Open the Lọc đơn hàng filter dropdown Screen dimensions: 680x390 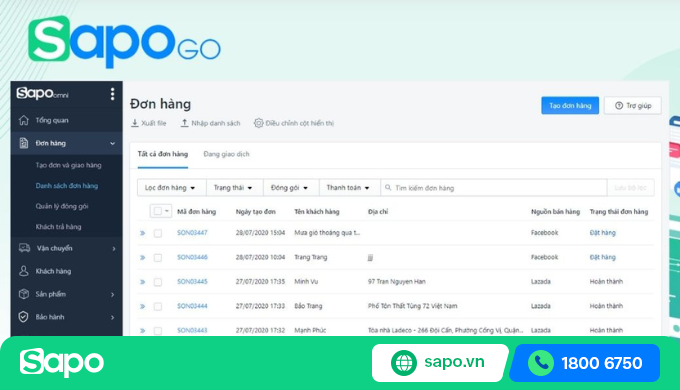click(x=172, y=187)
